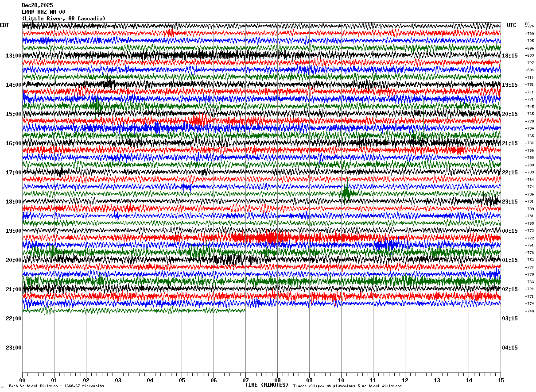The height and width of the screenshot is (392, 536).
Task: Click the 21:15 UTC time label
Action: (510, 143)
